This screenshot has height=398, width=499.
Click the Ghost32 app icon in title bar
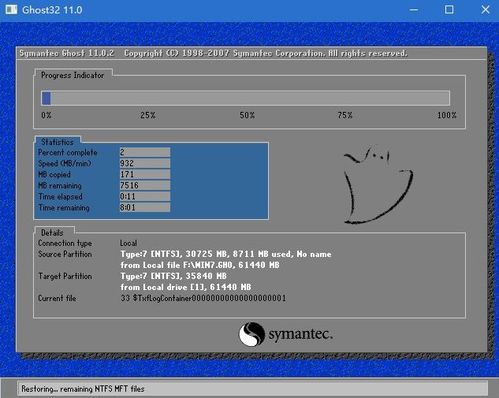click(x=11, y=9)
